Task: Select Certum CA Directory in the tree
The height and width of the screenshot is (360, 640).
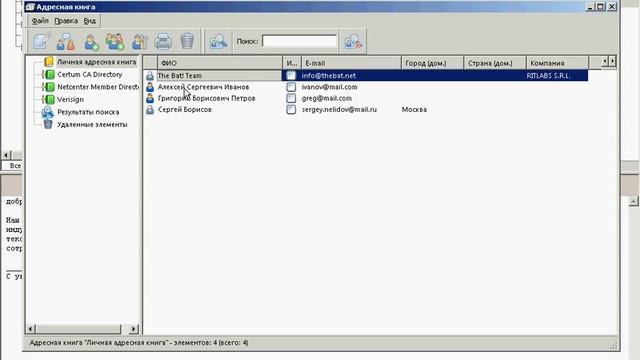Action: pyautogui.click(x=89, y=74)
